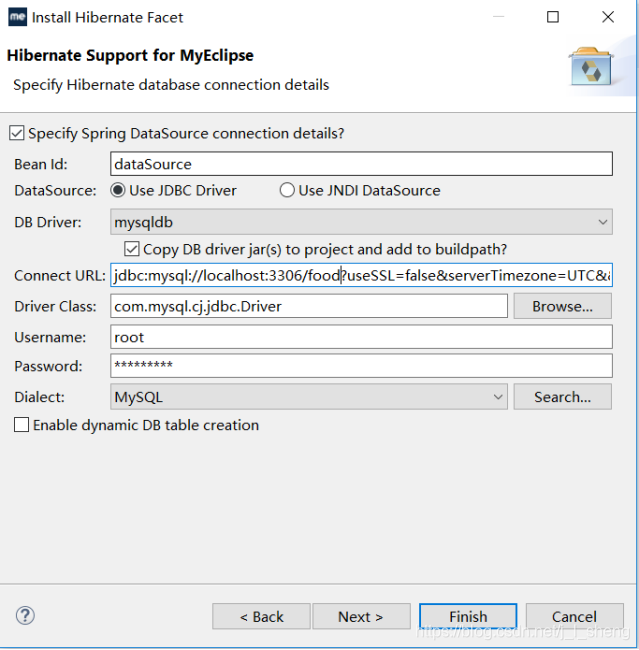Uncheck Specify Spring DataSource connection details

(x=17, y=133)
